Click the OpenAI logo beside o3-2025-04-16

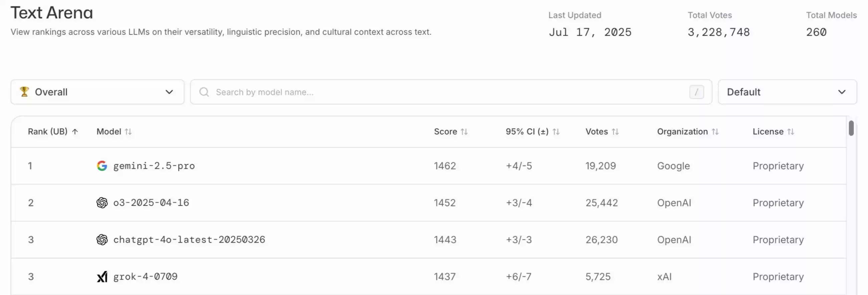point(102,202)
